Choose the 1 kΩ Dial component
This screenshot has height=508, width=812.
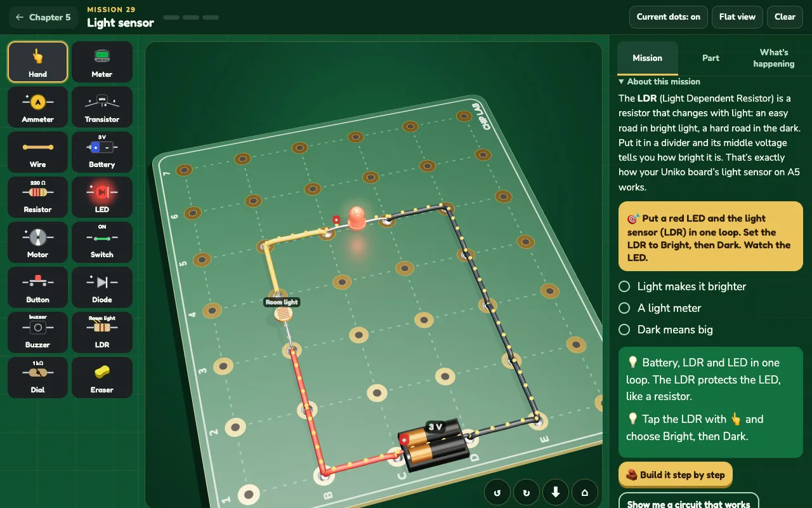(37, 378)
